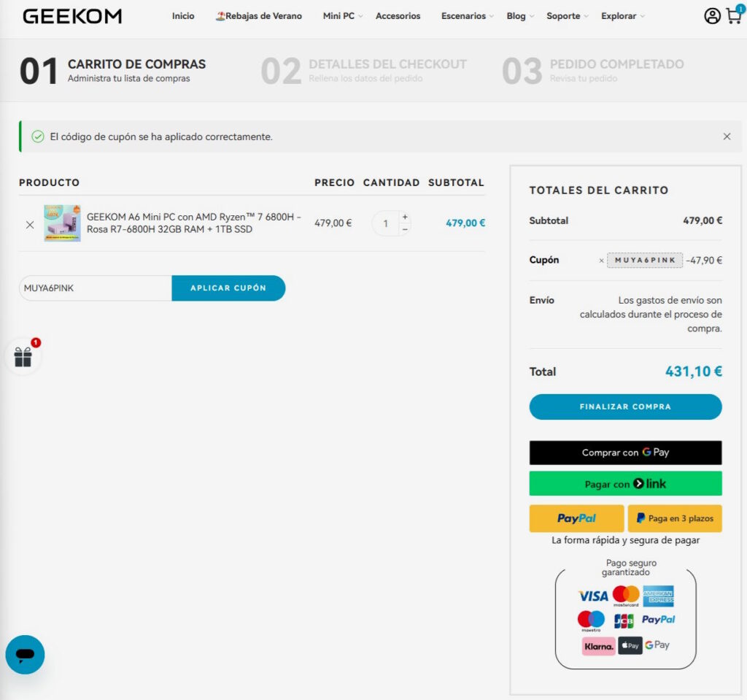The image size is (747, 700).
Task: Pay with Google Pay button
Action: click(x=625, y=453)
